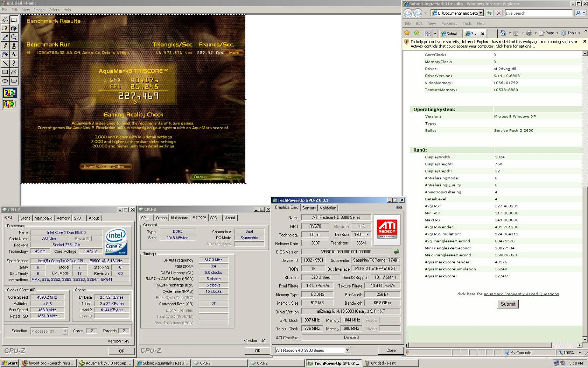Click the red Stop loading icon

pos(499,13)
